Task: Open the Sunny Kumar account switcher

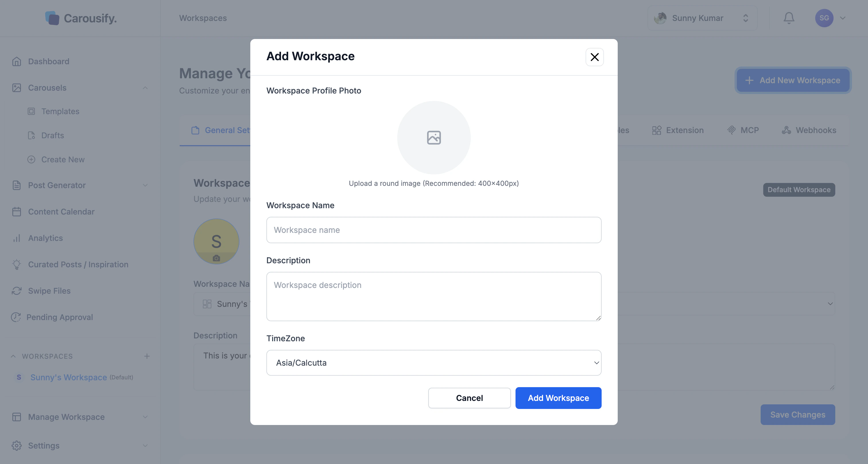Action: (x=703, y=18)
